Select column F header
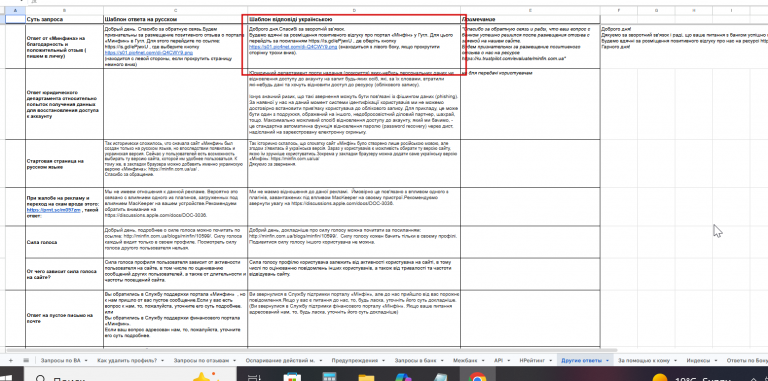The width and height of the screenshot is (768, 381). (x=619, y=10)
